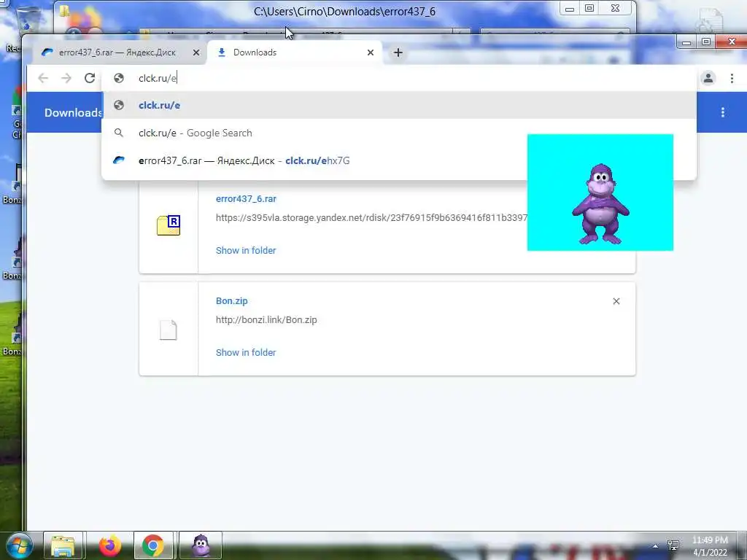Viewport: 747px width, 560px height.
Task: Click the error437_6.rar archive file icon
Action: click(x=169, y=225)
